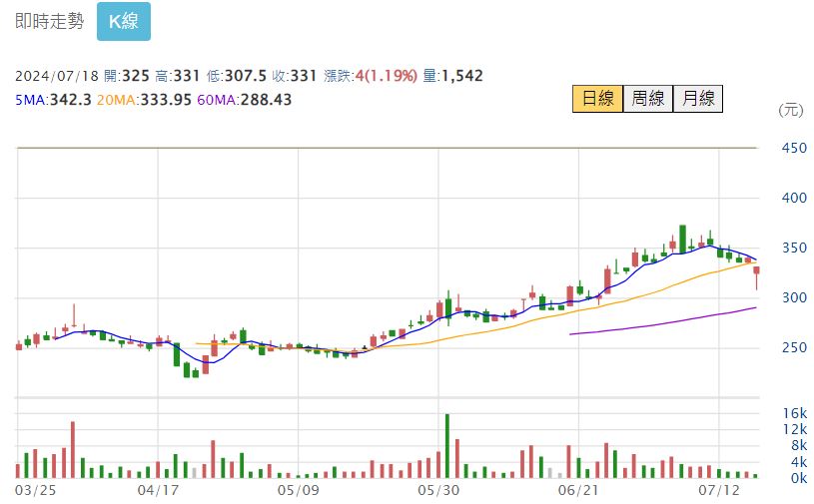Screen dimensions: 814x504
Task: Select the 07/12 date marker
Action: coord(719,491)
